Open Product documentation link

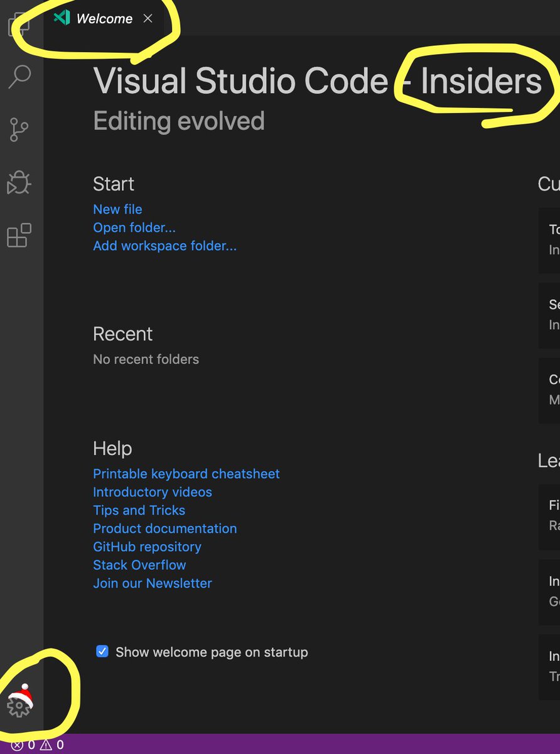165,528
